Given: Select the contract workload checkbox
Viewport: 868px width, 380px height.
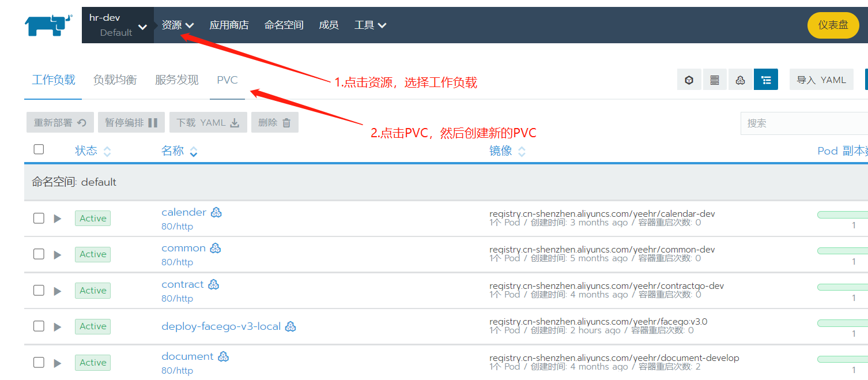Looking at the screenshot, I should pos(39,290).
